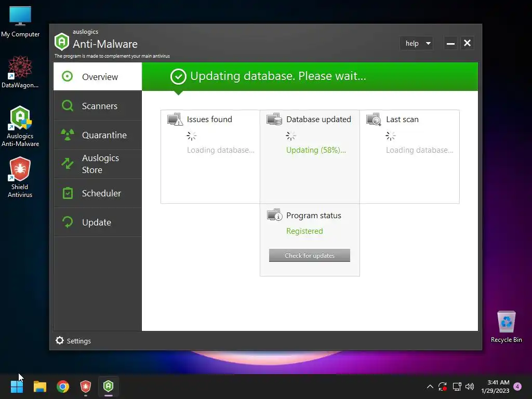Click the Issues found monitor warning icon
The height and width of the screenshot is (399, 532).
(175, 119)
